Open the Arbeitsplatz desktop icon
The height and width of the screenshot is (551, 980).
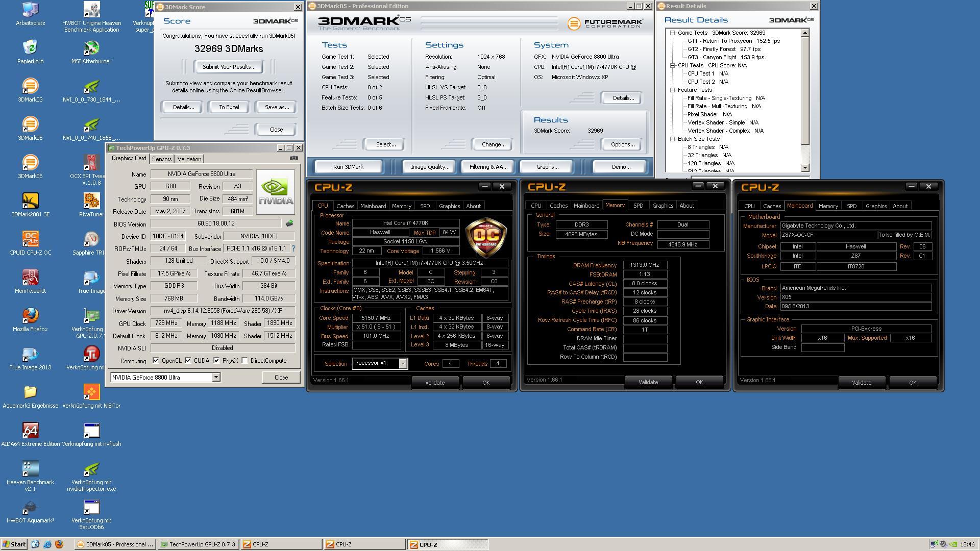(x=30, y=13)
